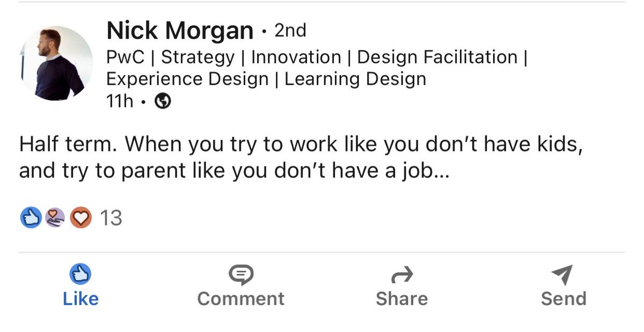Viewport: 644px width, 332px height.
Task: Open Nick Morgan's profile picture
Action: (x=56, y=63)
